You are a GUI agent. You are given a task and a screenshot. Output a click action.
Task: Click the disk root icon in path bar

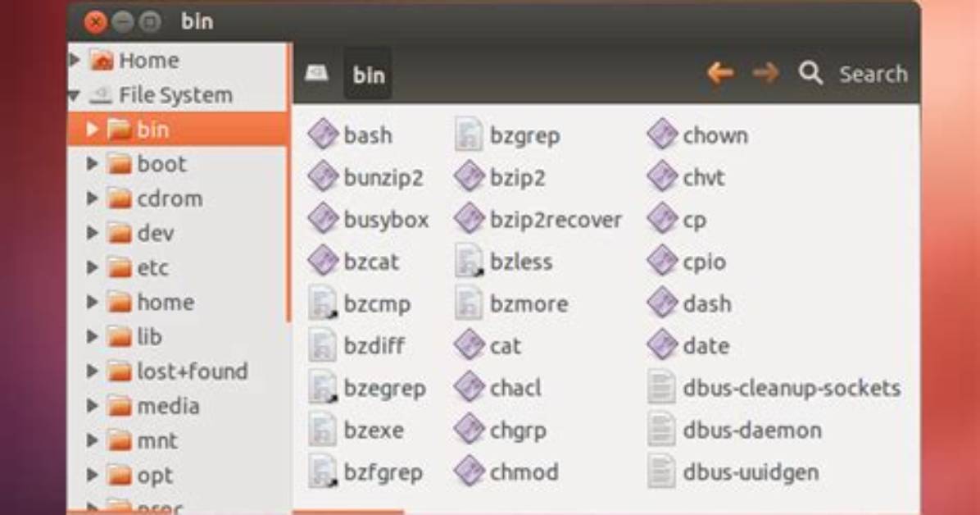click(316, 74)
